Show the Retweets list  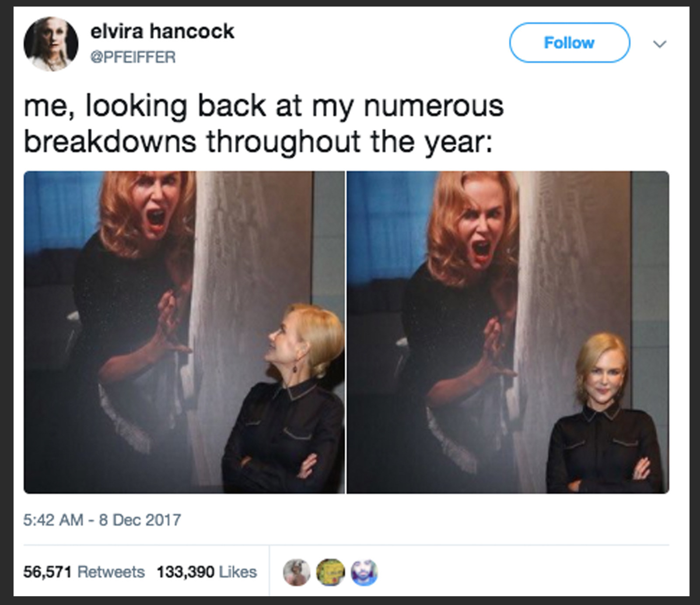click(111, 572)
